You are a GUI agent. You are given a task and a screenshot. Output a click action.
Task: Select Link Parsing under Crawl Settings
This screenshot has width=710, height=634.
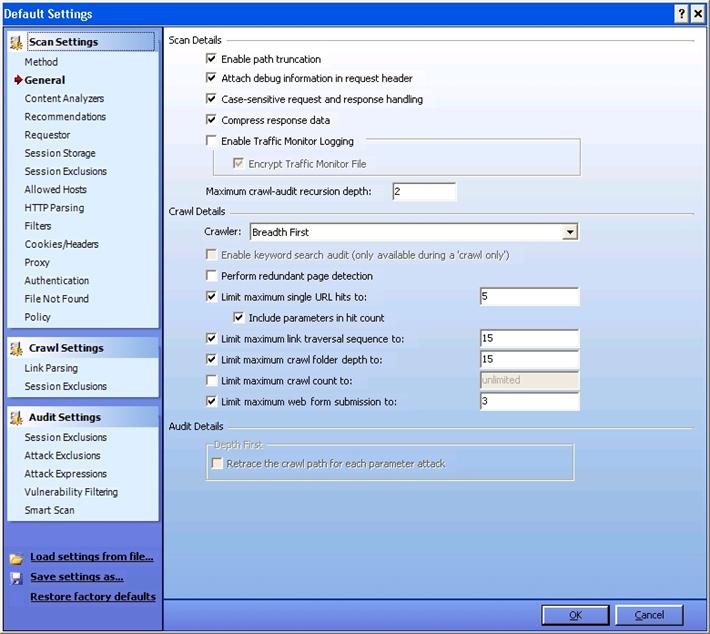pos(52,368)
